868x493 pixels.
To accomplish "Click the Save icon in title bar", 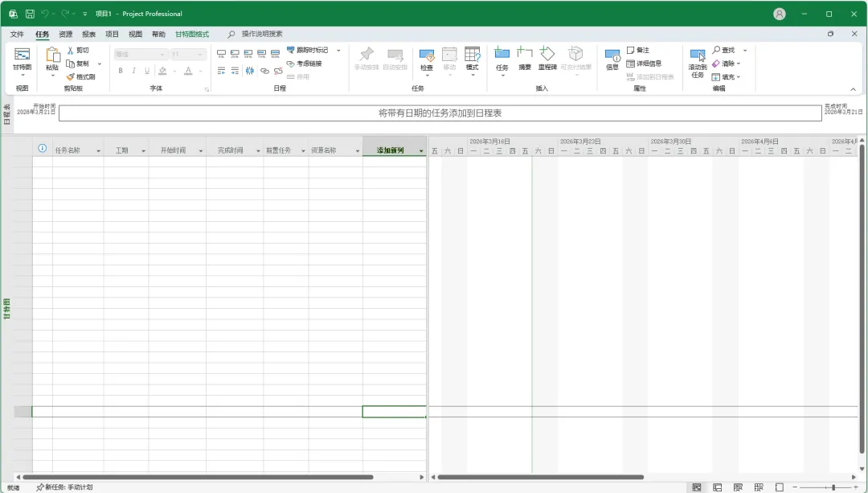I will (30, 14).
